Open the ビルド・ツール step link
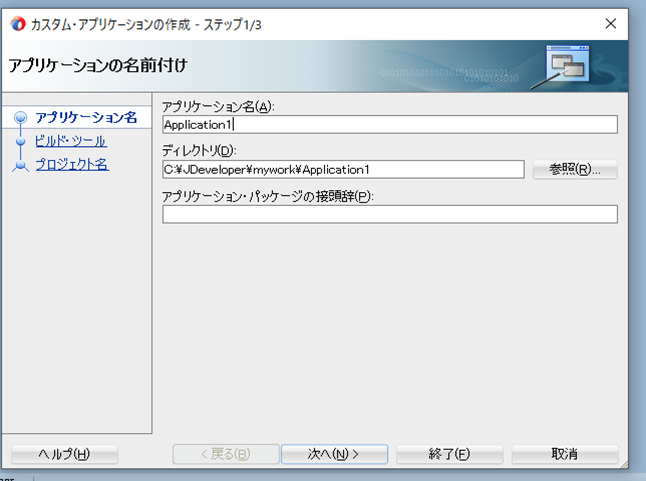This screenshot has width=646, height=481. (70, 141)
